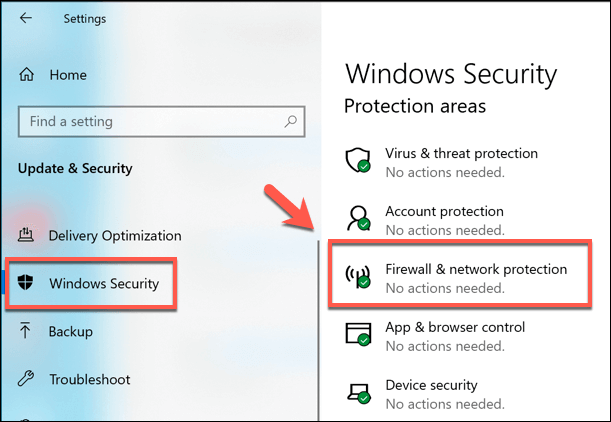611x422 pixels.
Task: Click the Home house icon
Action: click(27, 74)
